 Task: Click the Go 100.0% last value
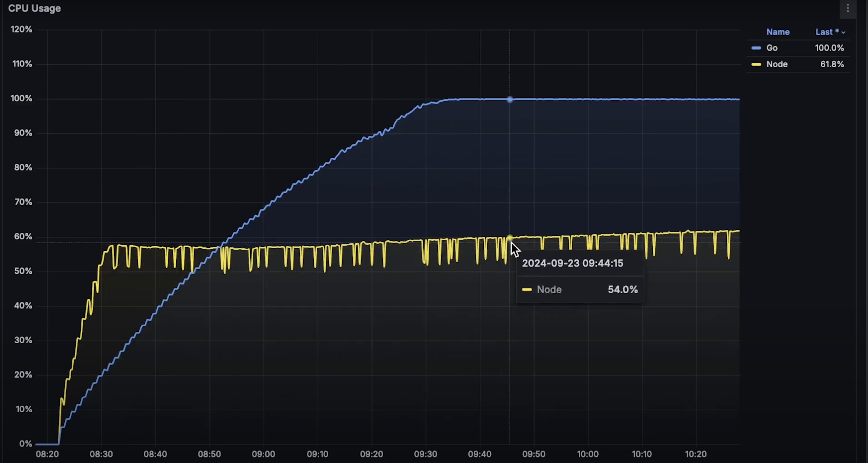click(x=829, y=48)
